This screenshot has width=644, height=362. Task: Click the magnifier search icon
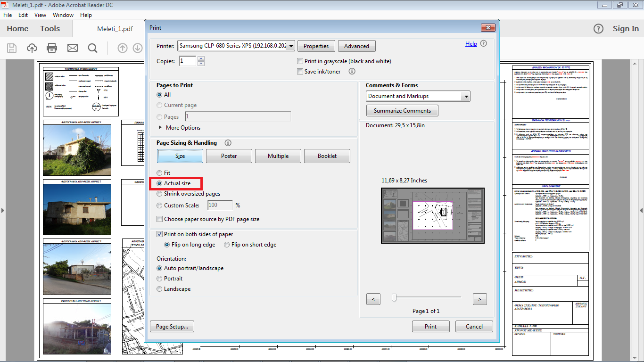pyautogui.click(x=92, y=48)
